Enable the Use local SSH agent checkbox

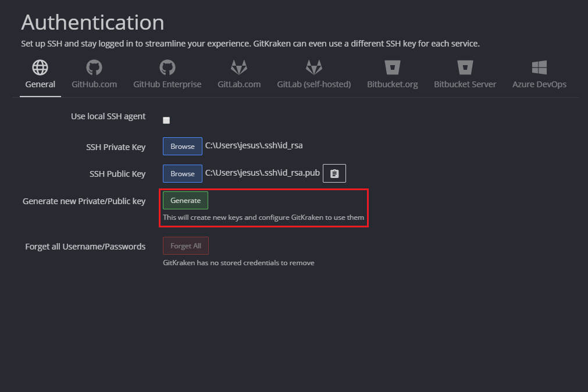click(166, 120)
